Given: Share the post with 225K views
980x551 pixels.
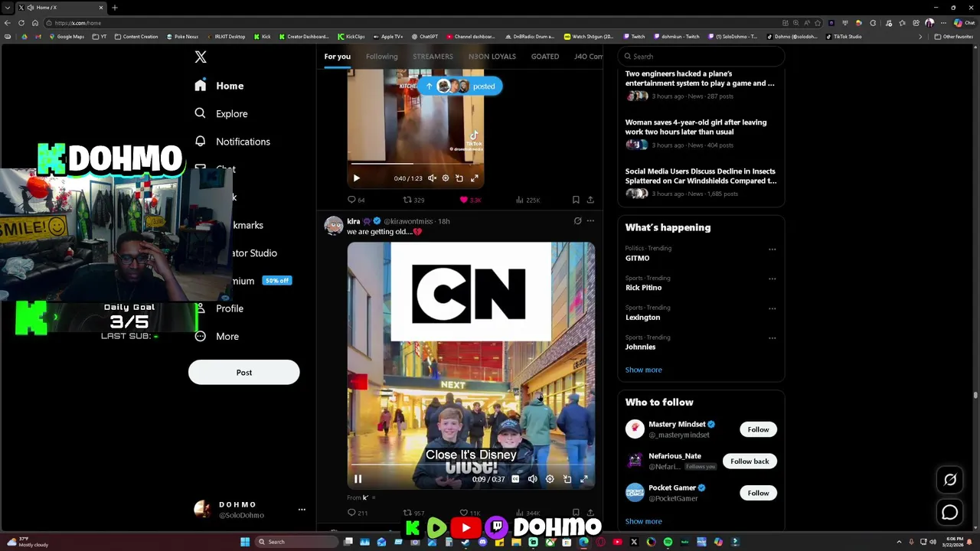Looking at the screenshot, I should click(590, 200).
